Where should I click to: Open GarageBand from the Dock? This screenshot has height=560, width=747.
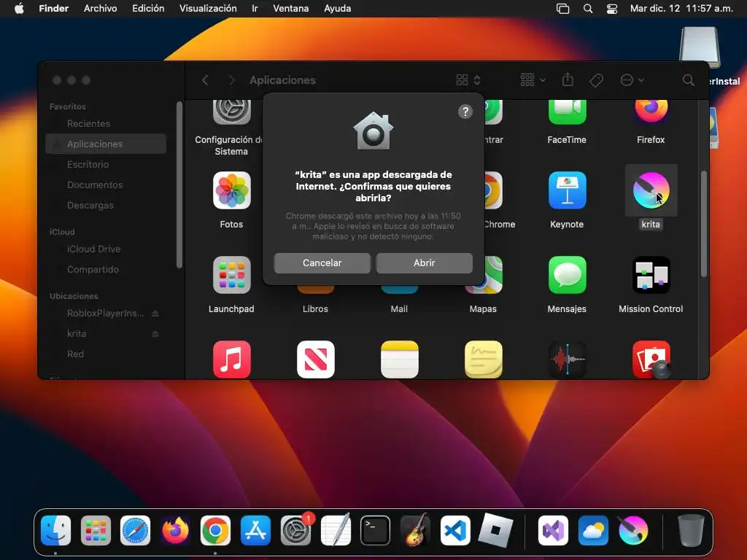coord(415,531)
